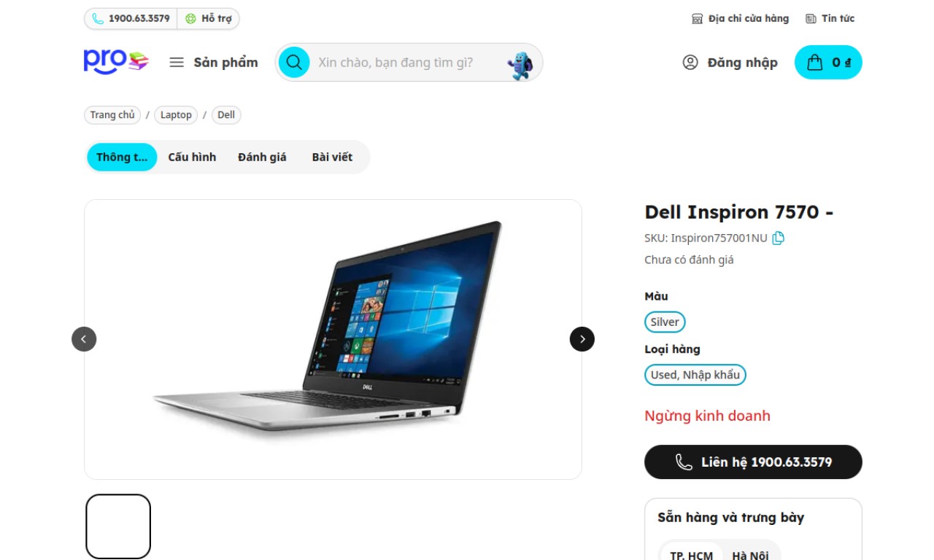This screenshot has width=934, height=560.
Task: Click the search magnifier icon
Action: click(x=294, y=62)
